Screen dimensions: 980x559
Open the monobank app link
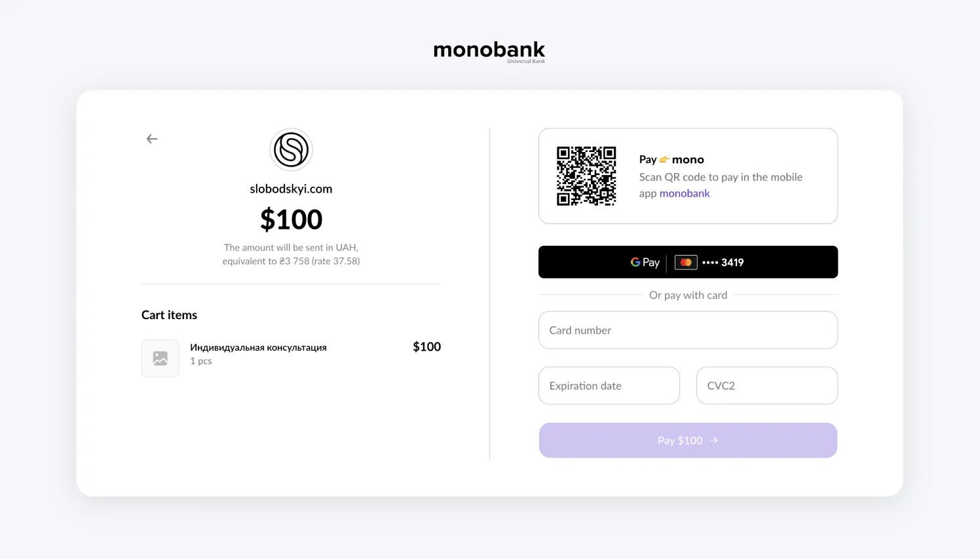click(684, 193)
